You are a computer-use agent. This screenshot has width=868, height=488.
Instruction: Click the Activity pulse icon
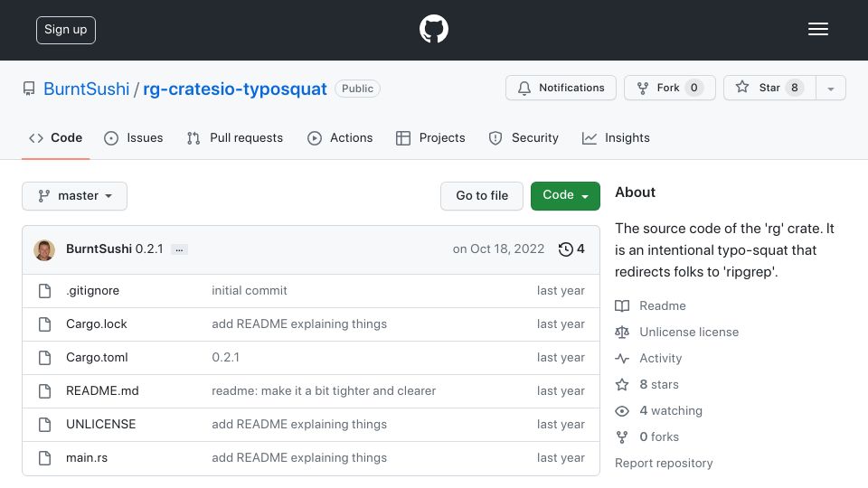[622, 359]
